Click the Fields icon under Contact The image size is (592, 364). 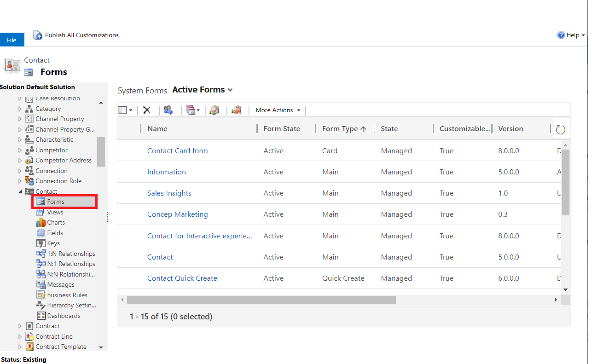click(x=41, y=233)
